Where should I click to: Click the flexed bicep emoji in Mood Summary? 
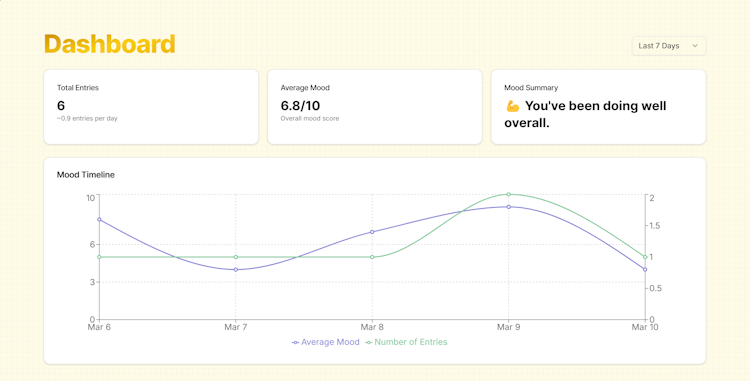tap(513, 106)
